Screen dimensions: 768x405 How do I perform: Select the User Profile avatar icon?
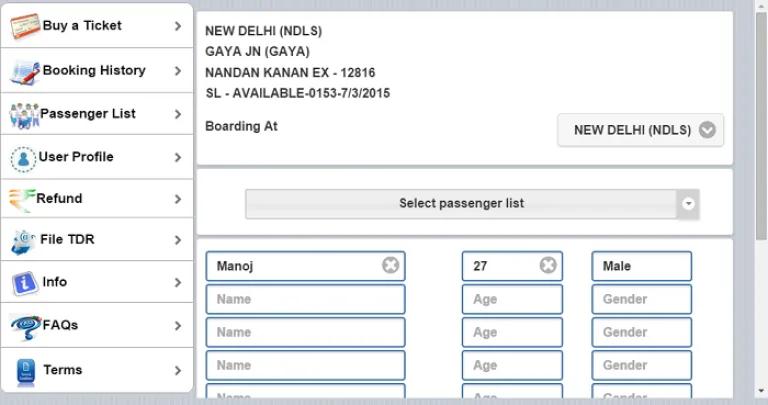point(23,159)
